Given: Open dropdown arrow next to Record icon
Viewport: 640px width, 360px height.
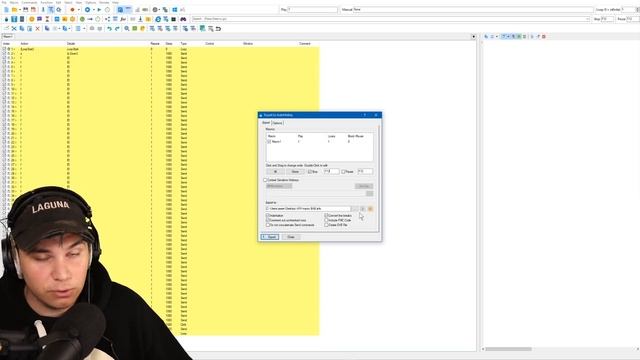Looking at the screenshot, I should point(78,9).
